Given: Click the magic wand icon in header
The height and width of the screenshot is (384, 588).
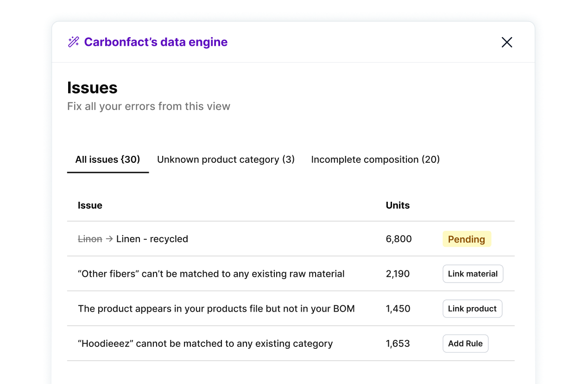Looking at the screenshot, I should point(73,42).
